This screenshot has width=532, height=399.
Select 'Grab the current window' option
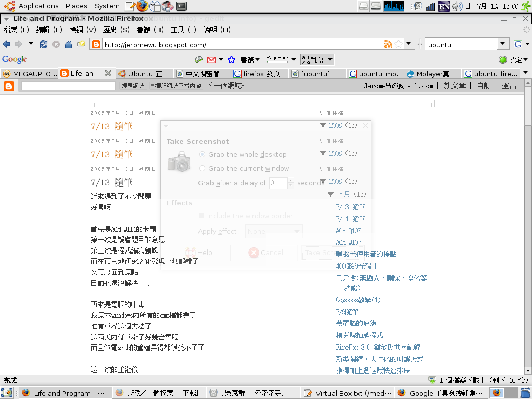pyautogui.click(x=202, y=168)
